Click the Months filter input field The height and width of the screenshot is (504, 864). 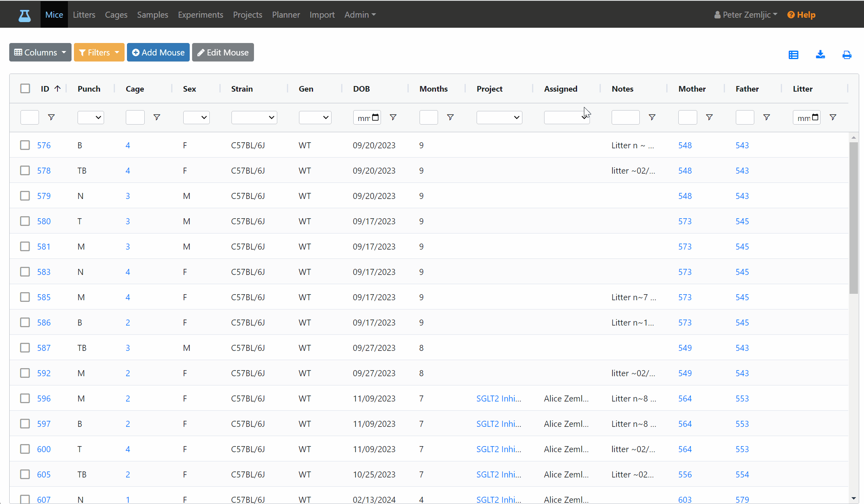[x=428, y=117]
